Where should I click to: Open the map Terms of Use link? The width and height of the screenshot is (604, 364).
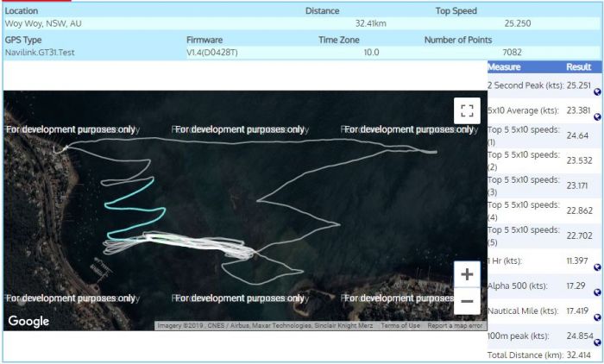401,326
